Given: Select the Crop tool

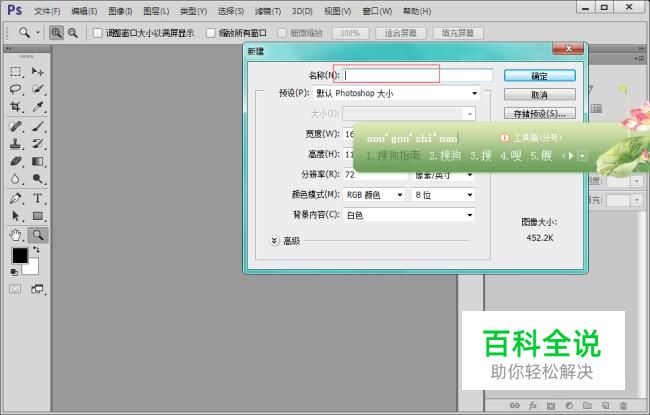Looking at the screenshot, I should tap(16, 107).
